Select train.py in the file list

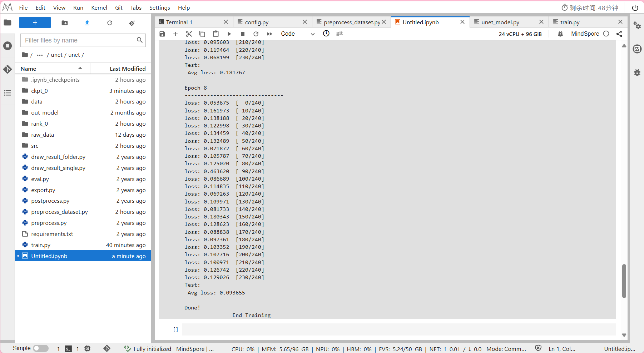click(x=83, y=245)
